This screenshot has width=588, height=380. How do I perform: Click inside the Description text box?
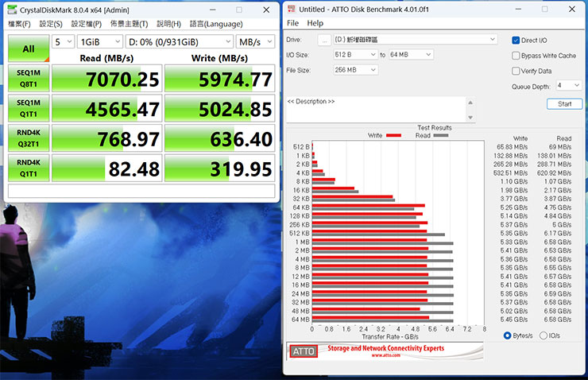click(376, 109)
